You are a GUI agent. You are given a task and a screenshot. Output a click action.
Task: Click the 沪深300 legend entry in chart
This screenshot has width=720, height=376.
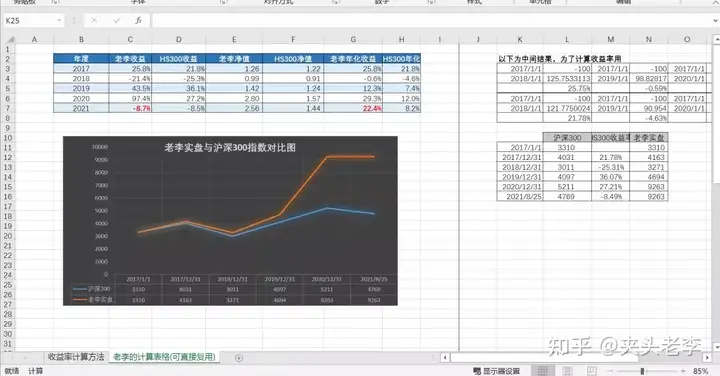(x=92, y=289)
